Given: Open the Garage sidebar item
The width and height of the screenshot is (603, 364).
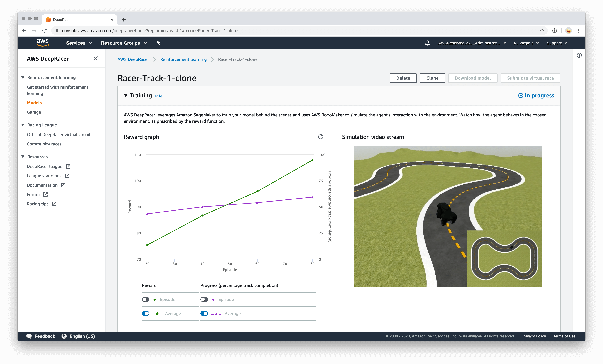Looking at the screenshot, I should click(x=34, y=112).
